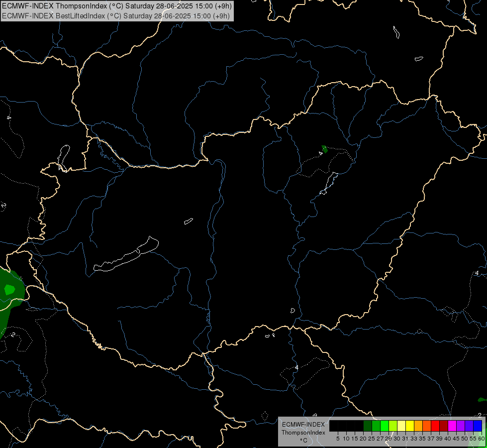The width and height of the screenshot is (487, 448).
Task: Click the ECMWF-INDEX label in the legend
Action: coord(303,425)
